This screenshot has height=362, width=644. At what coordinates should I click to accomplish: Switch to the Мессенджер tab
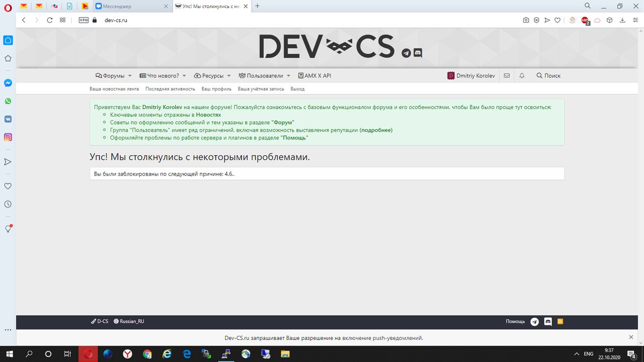(x=132, y=7)
